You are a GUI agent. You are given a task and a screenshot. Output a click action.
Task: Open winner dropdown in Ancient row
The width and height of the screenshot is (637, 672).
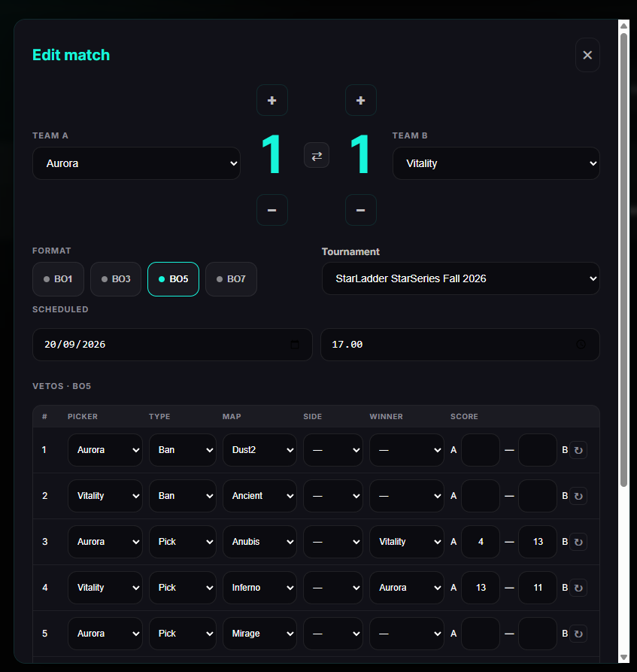407,496
